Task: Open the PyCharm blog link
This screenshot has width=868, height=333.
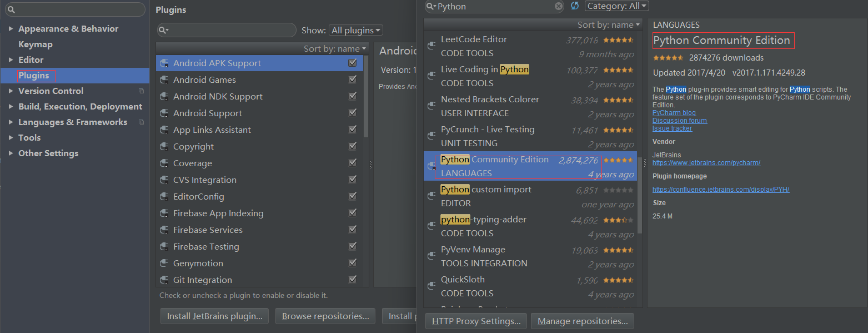Action: coord(674,113)
